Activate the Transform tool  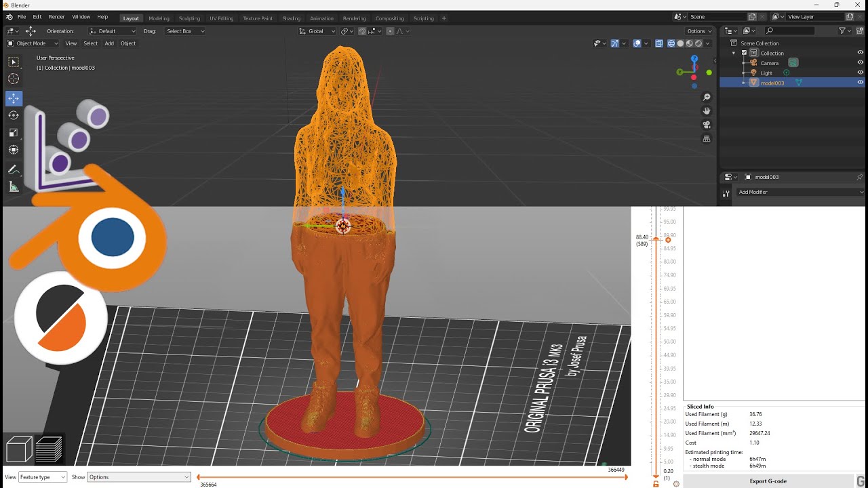pos(14,150)
